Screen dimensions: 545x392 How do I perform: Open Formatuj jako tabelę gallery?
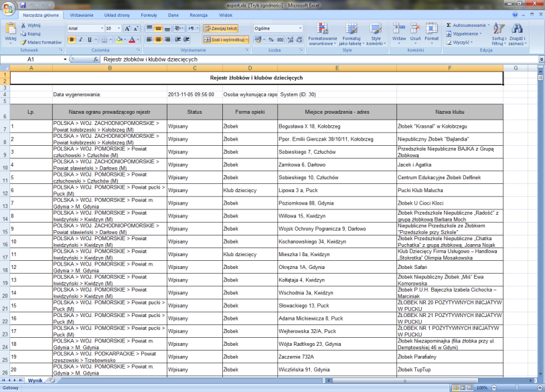point(352,34)
